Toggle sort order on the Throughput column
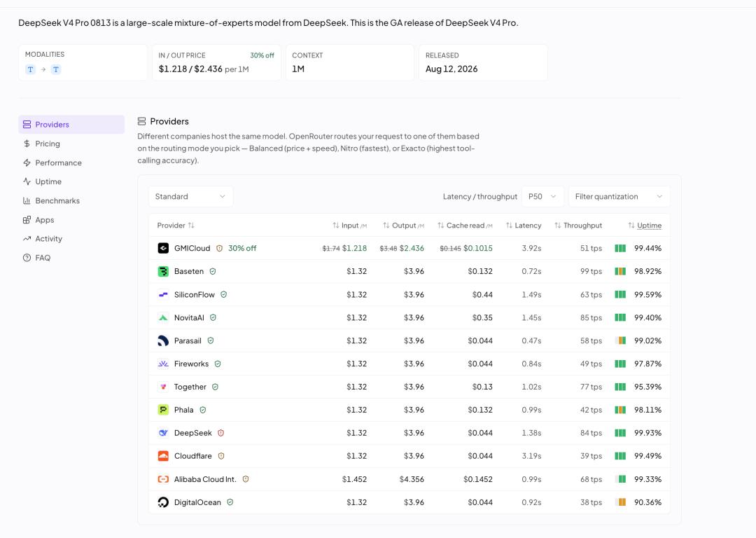Screen dimensions: 756x538 click(578, 226)
